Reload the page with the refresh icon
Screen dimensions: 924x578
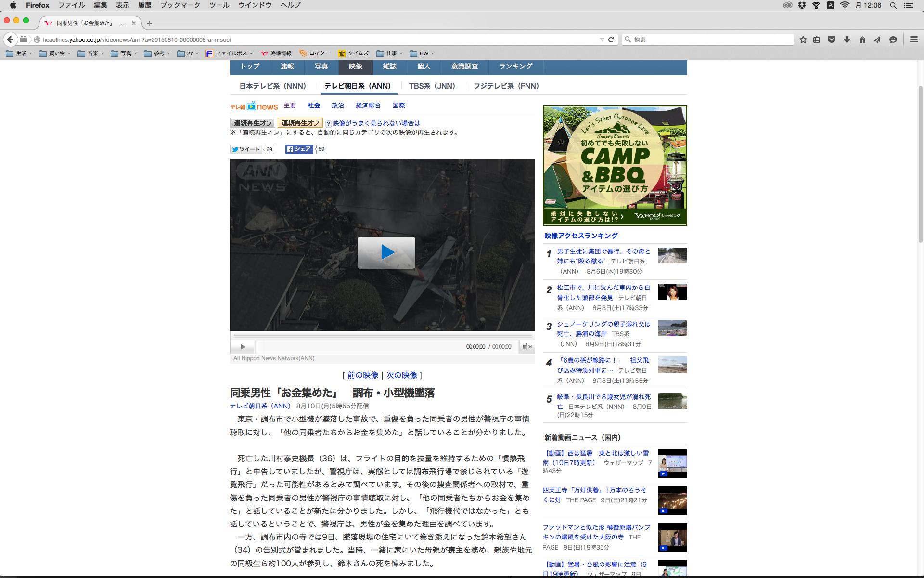point(611,39)
